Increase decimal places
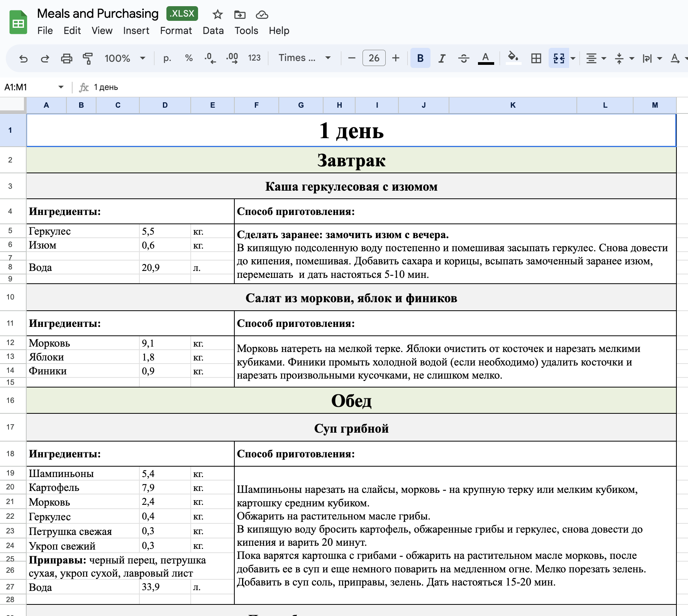This screenshot has height=616, width=688. coord(232,58)
